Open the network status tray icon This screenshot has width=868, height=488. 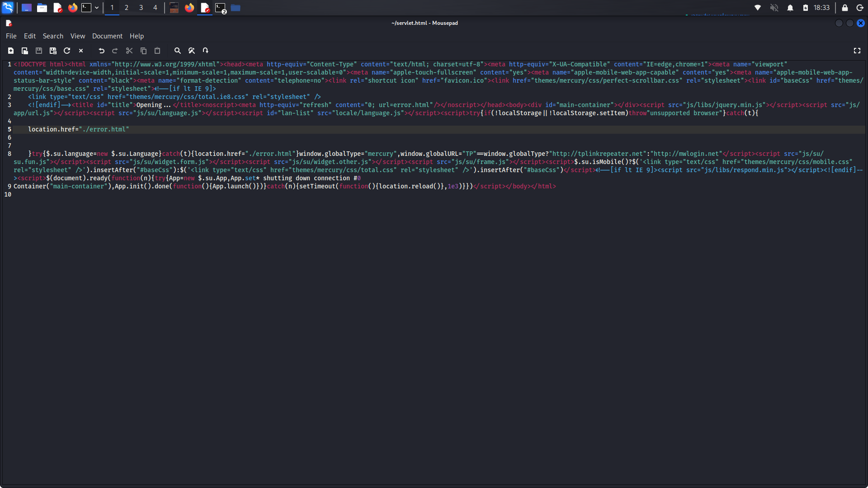tap(758, 8)
